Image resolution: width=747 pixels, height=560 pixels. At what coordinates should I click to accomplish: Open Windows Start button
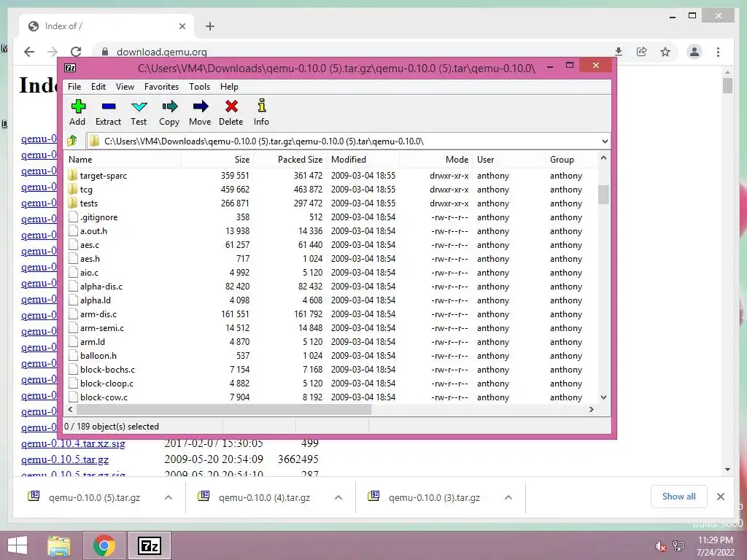click(x=18, y=545)
